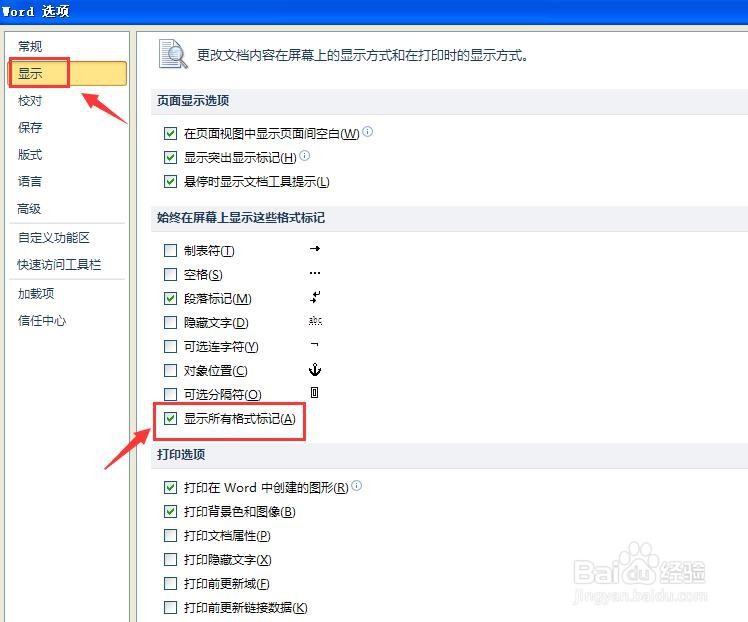This screenshot has height=622, width=748.
Task: Click the 更改文档内容 description text
Action: [x=363, y=55]
